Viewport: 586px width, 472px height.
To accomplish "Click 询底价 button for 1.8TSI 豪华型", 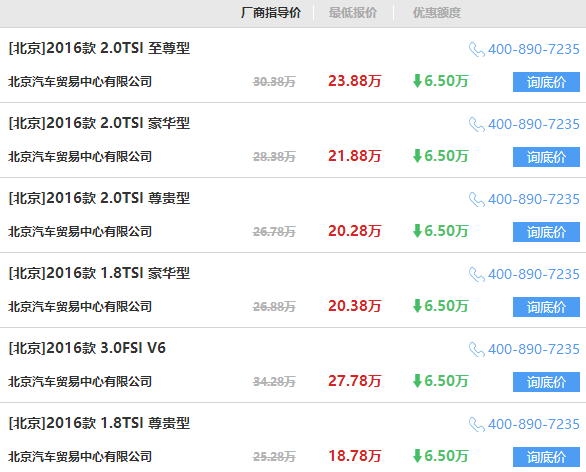I will click(546, 307).
